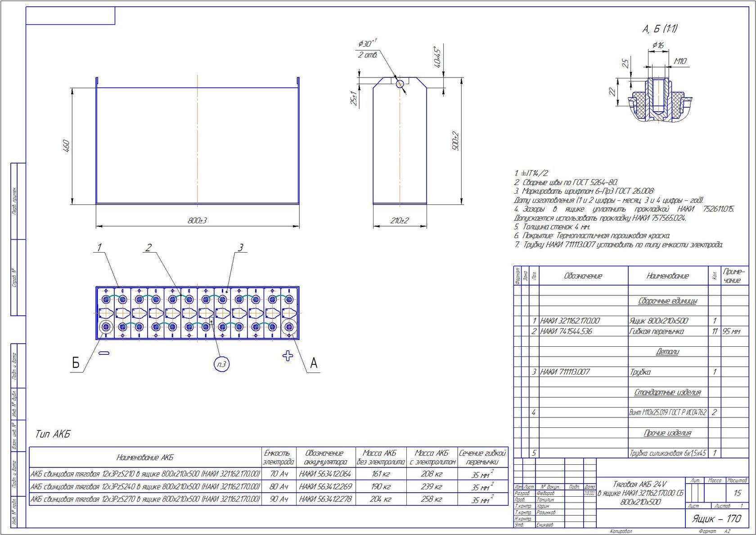Image resolution: width=756 pixels, height=535 pixels.
Task: Select the 'Стандартные изделия' section heading
Action: coord(668,392)
